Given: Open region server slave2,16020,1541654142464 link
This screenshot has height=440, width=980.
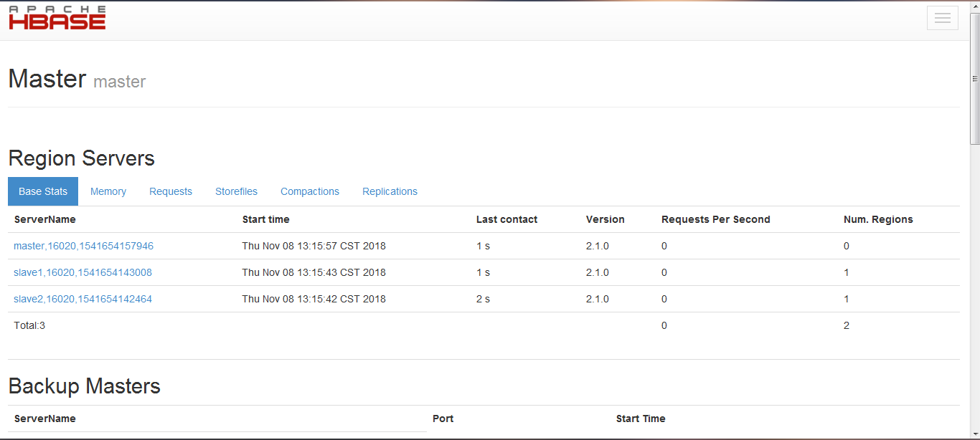Looking at the screenshot, I should [x=83, y=299].
